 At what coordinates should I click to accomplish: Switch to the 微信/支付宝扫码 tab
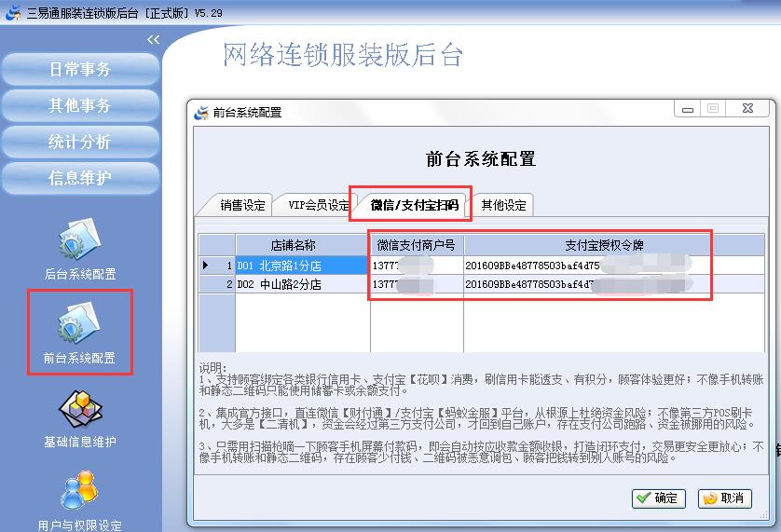click(414, 205)
